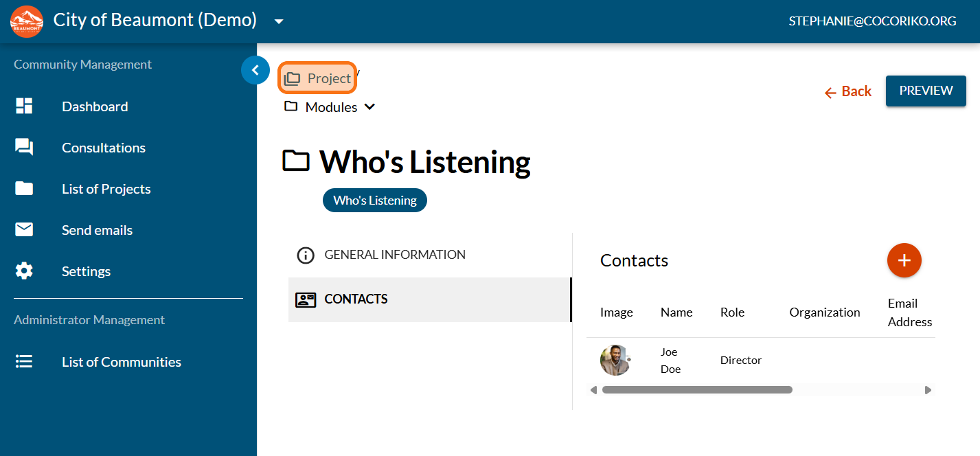
Task: Click the List of Projects folder icon
Action: tap(24, 188)
